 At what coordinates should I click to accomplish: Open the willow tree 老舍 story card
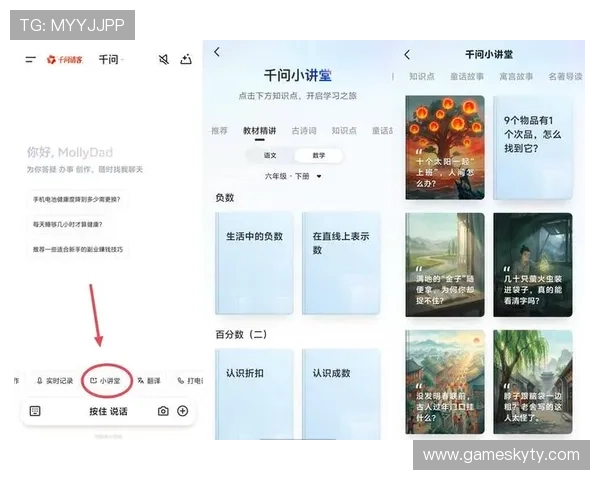click(x=533, y=382)
